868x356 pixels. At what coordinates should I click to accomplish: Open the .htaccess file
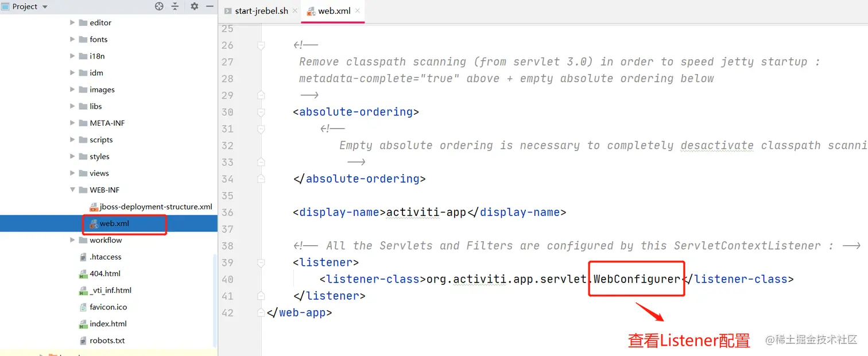[106, 257]
